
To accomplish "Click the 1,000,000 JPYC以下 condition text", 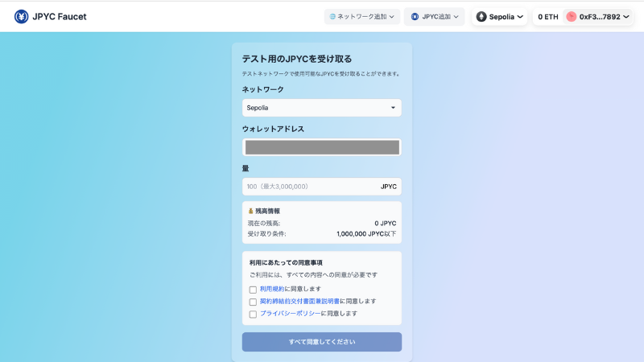I will click(x=366, y=234).
